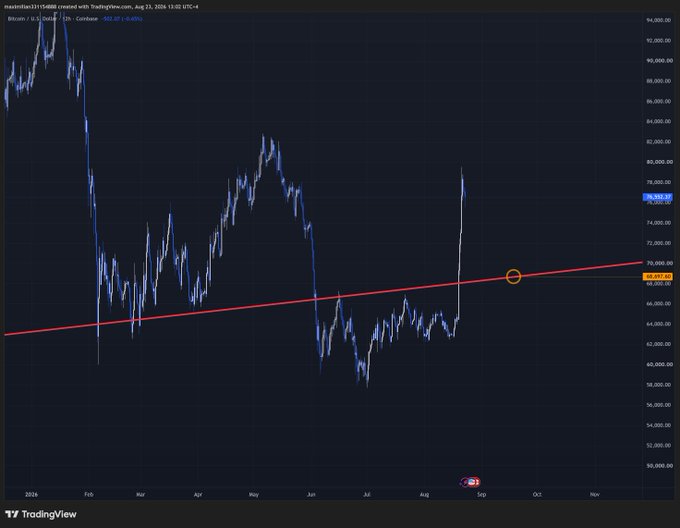Click the Nov label on time axis
The image size is (680, 528).
(595, 494)
